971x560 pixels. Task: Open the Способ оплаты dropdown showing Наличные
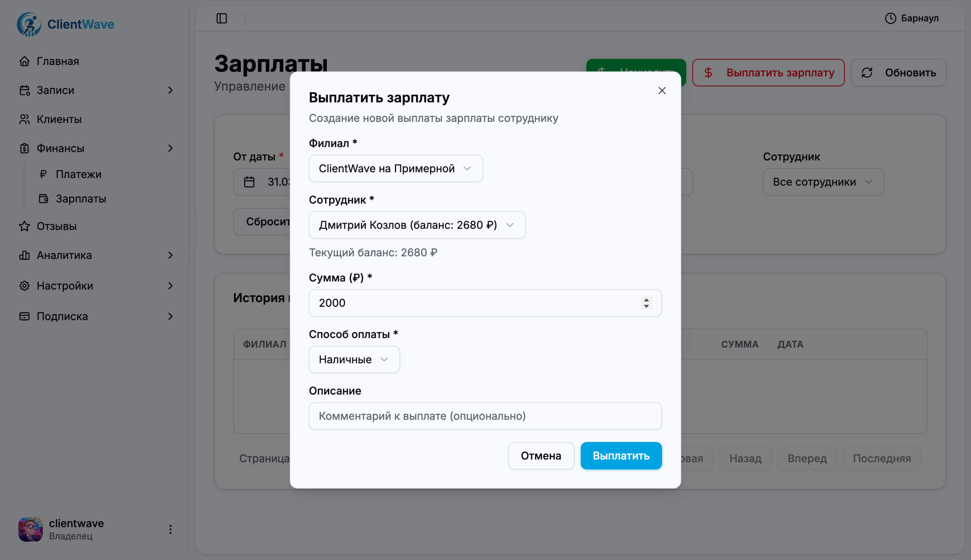(x=354, y=359)
